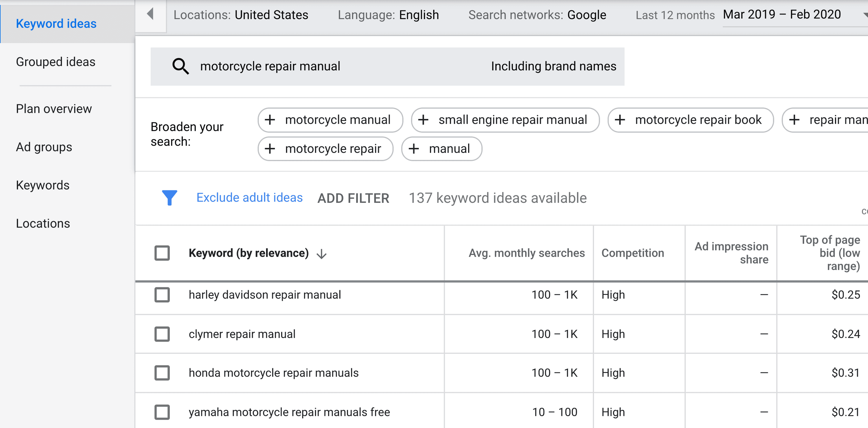The image size is (868, 428).
Task: Click 137 keyword ideas available text
Action: point(498,198)
